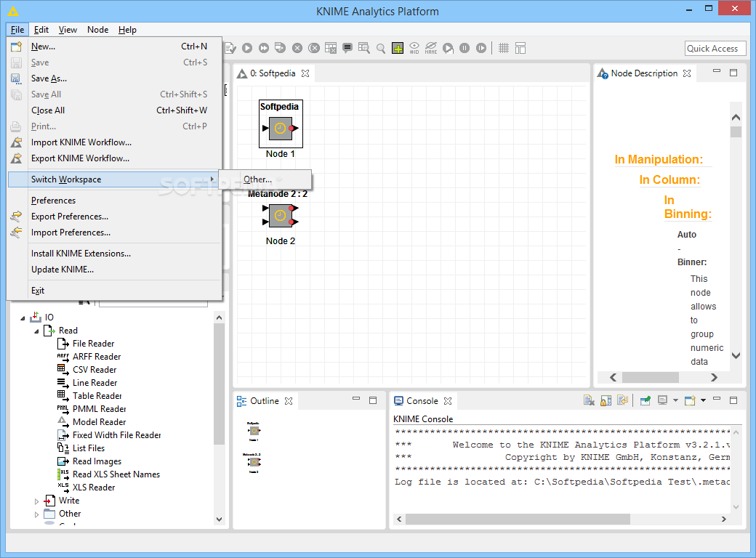Open Preferences from File menu
Viewport: 756px width, 558px height.
pos(115,200)
